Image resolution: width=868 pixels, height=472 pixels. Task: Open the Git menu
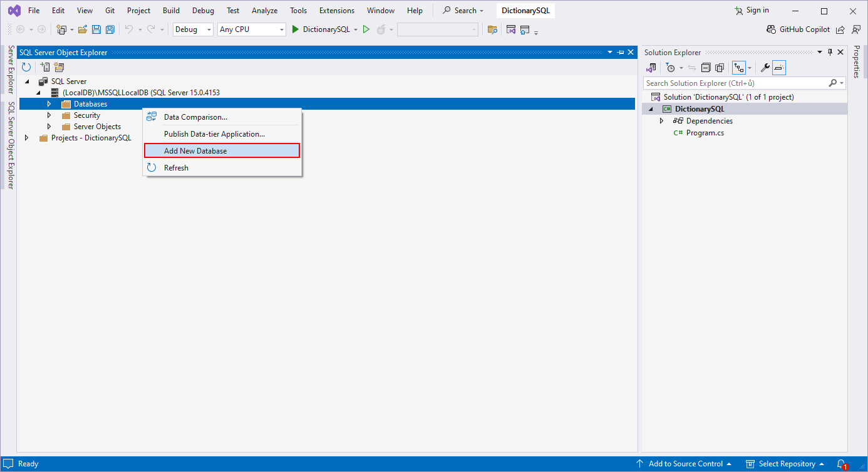click(110, 10)
